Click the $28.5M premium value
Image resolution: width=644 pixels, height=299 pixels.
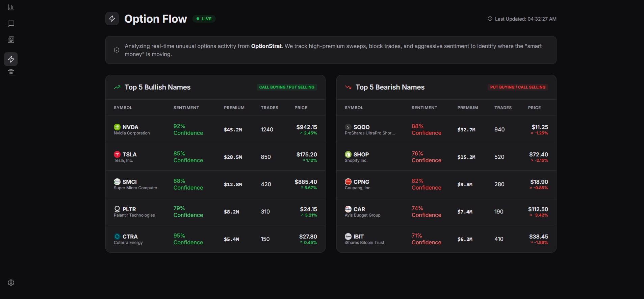point(233,157)
